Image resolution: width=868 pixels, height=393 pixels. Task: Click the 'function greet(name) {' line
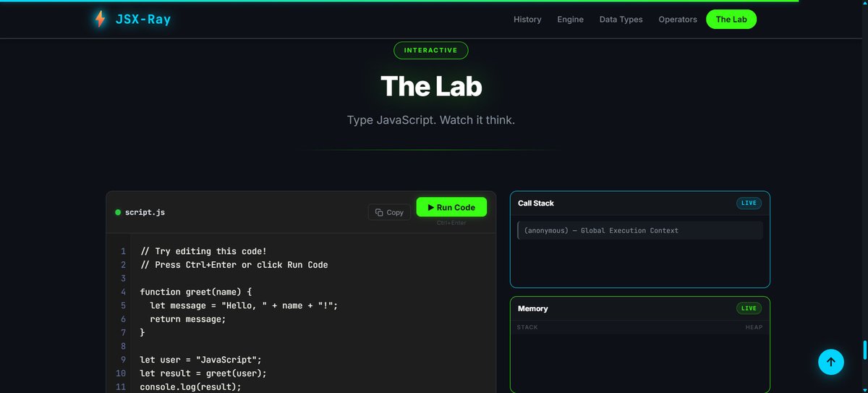point(196,292)
